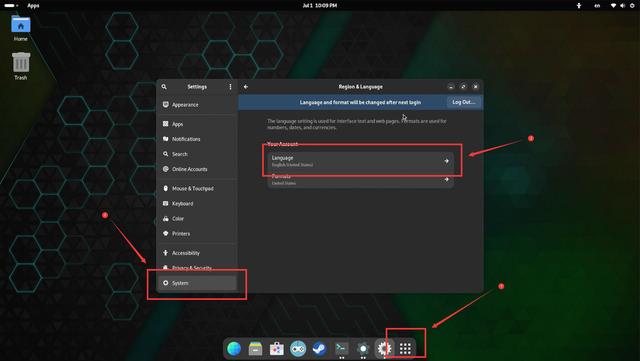The image size is (640, 361).
Task: Click the Printers icon in sidebar
Action: [x=165, y=234]
